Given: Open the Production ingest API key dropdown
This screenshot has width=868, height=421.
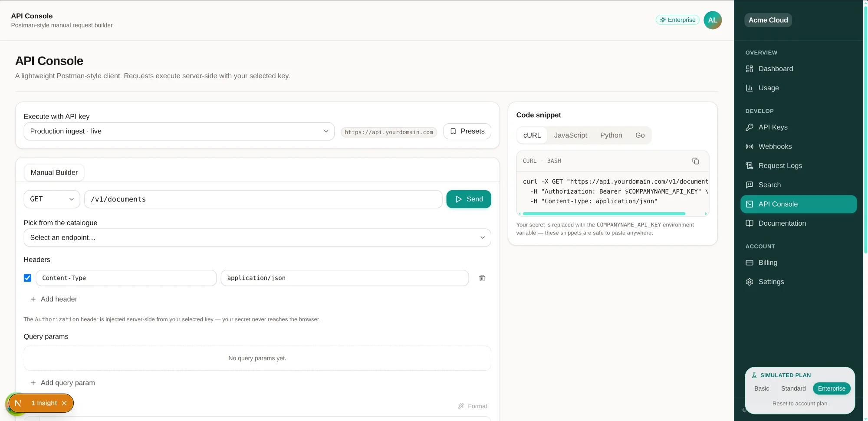Looking at the screenshot, I should click(179, 132).
